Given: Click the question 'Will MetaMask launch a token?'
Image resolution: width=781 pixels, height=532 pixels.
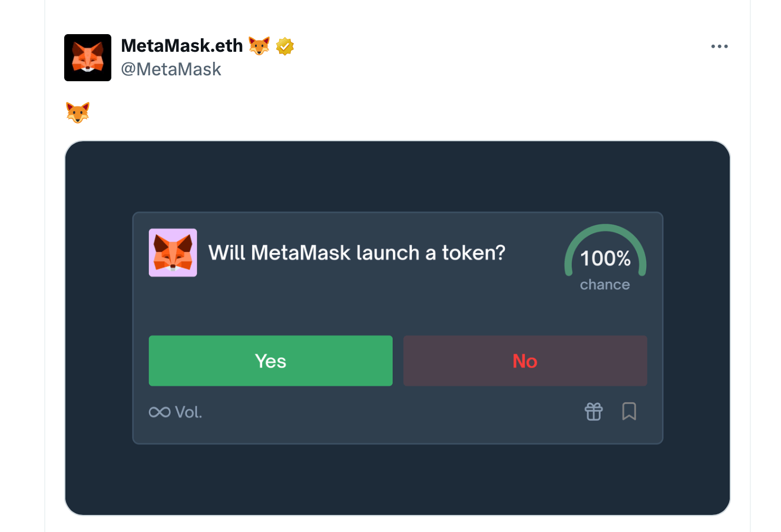Looking at the screenshot, I should point(358,252).
